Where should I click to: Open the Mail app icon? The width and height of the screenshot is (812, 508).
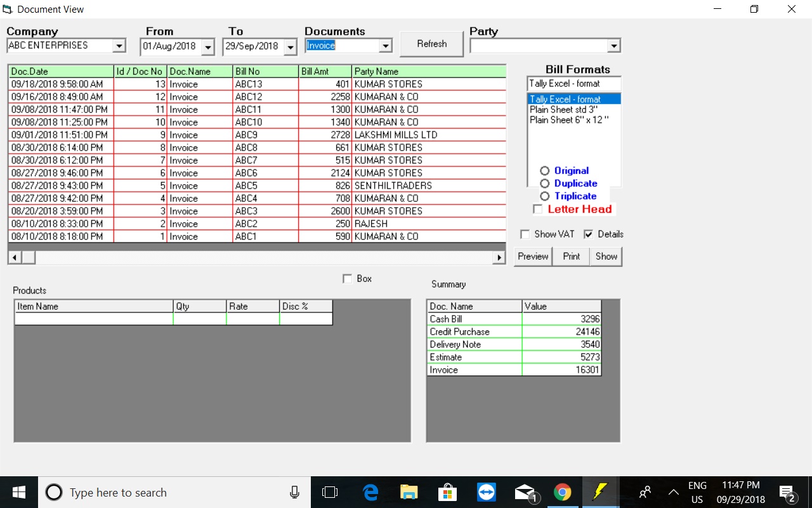525,492
